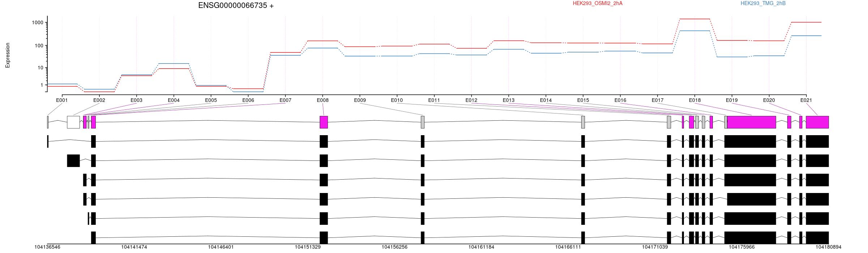Select exon label E010
The height and width of the screenshot is (253, 868).
(x=397, y=100)
